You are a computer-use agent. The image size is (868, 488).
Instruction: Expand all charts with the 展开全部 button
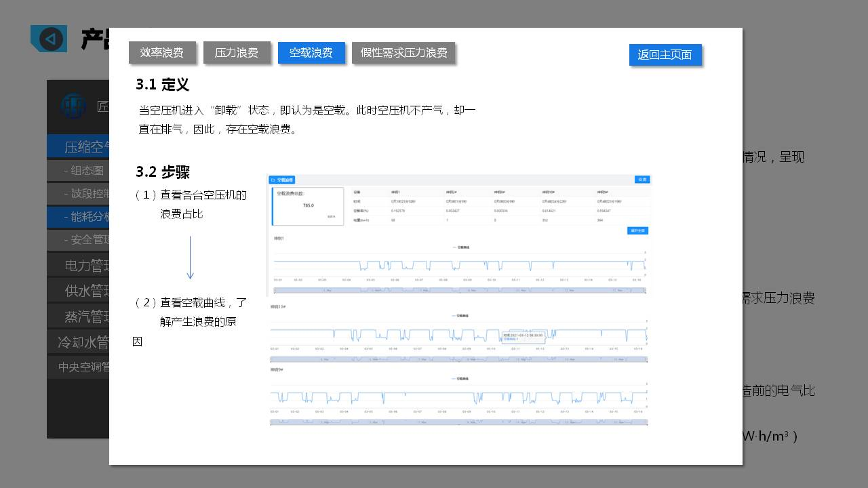(x=637, y=231)
